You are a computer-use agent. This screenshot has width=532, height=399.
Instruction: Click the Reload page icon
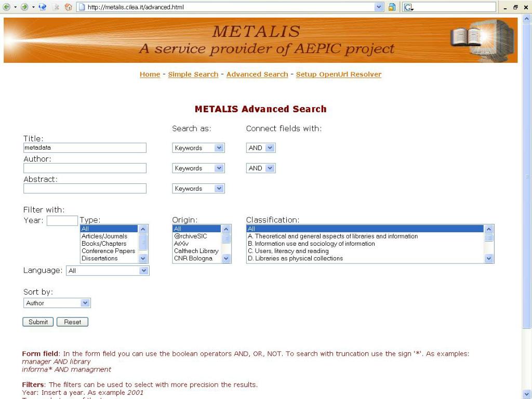coord(43,7)
